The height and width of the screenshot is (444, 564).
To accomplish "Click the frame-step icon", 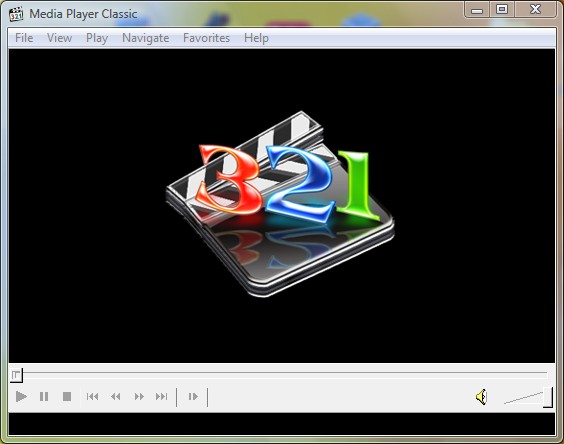I will click(x=193, y=397).
